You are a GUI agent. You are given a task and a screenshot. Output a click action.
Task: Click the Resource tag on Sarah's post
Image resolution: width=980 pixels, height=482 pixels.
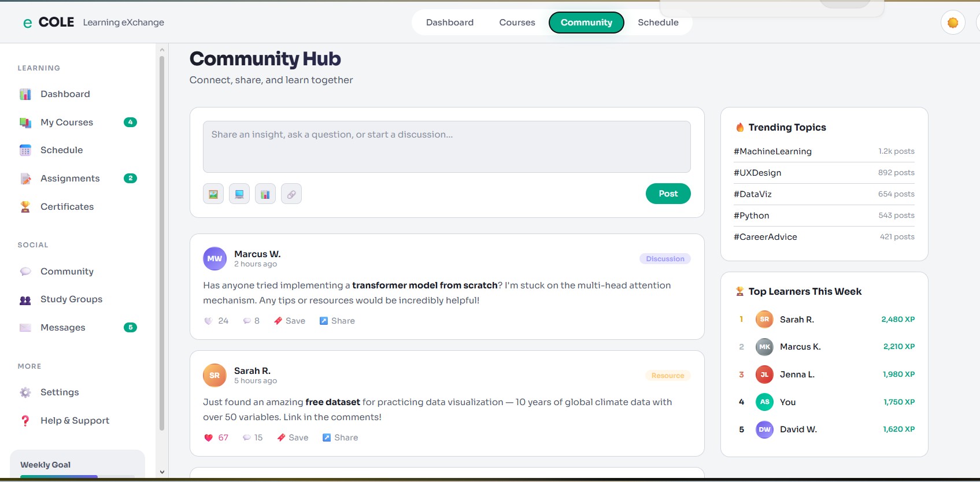[x=668, y=376]
